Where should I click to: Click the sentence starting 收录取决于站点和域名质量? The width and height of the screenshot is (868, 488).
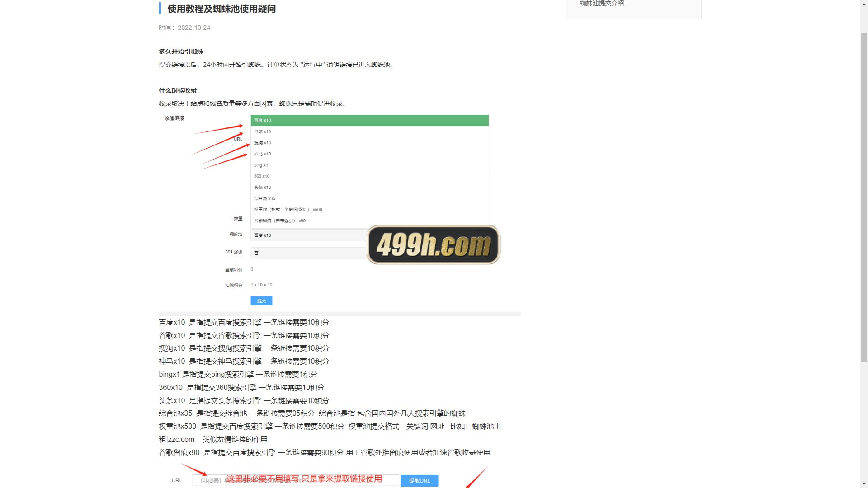click(x=253, y=103)
